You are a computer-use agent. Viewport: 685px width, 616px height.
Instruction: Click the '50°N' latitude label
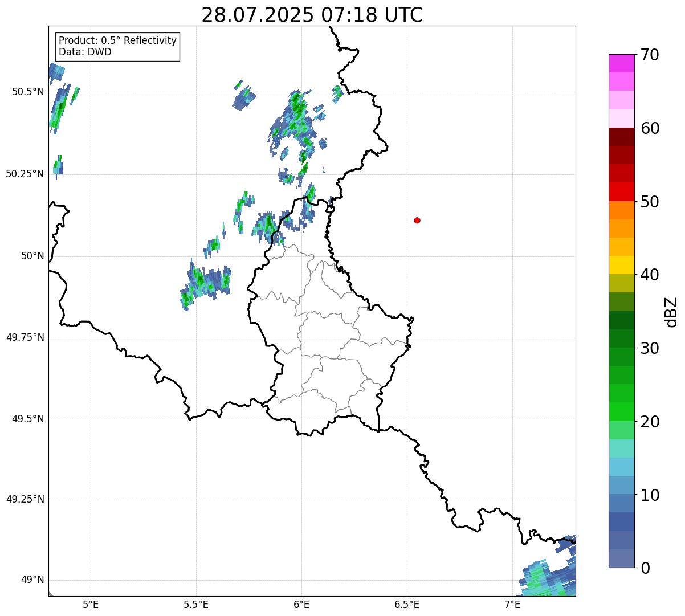(32, 256)
